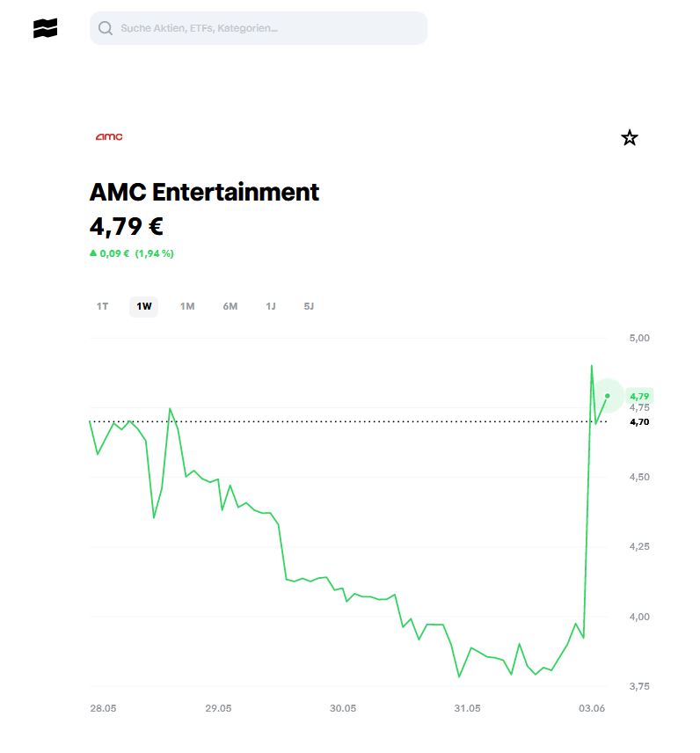The image size is (700, 753).
Task: Switch chart to 6M range
Action: pos(230,306)
